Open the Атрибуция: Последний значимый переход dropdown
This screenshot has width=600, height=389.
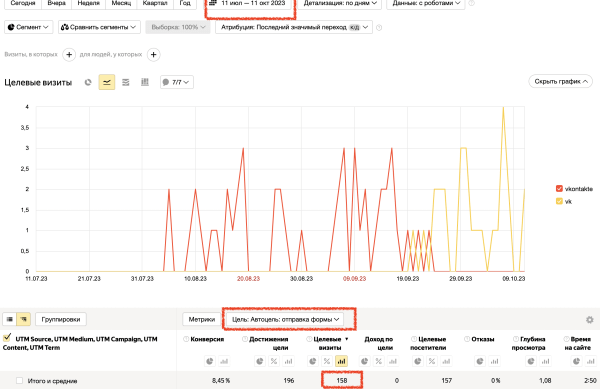coord(294,27)
